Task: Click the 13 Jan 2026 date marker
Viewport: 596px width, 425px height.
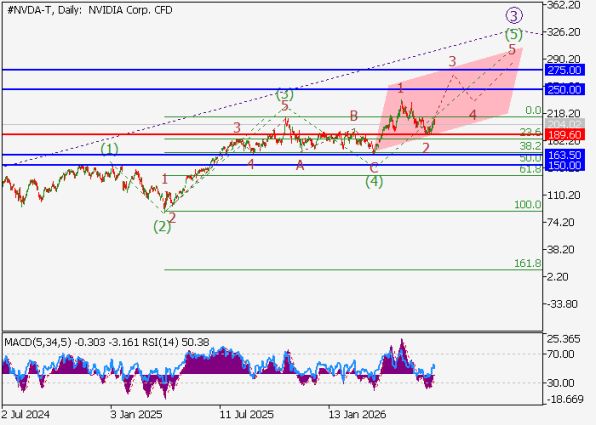Action: [357, 414]
